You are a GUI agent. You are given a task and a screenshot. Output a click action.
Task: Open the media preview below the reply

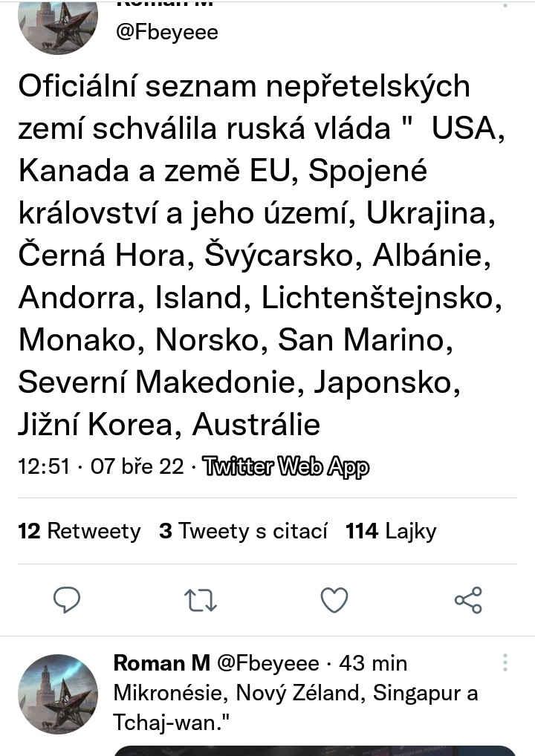(314, 750)
